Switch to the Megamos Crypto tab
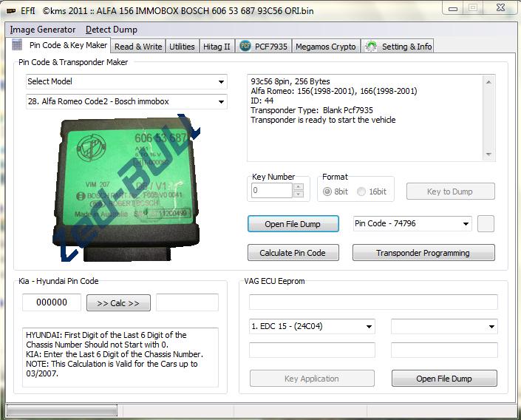Viewport: 521px width, 420px height. coord(326,47)
